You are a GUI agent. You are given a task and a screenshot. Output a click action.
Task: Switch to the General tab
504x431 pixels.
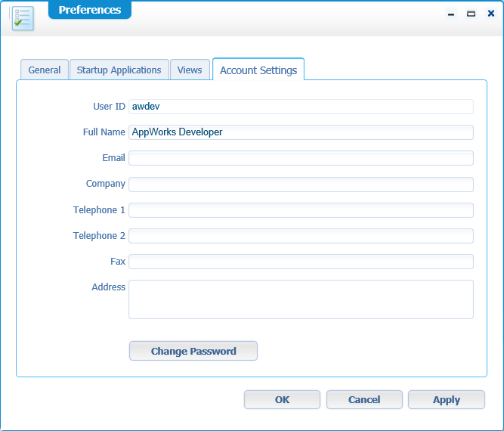(45, 70)
